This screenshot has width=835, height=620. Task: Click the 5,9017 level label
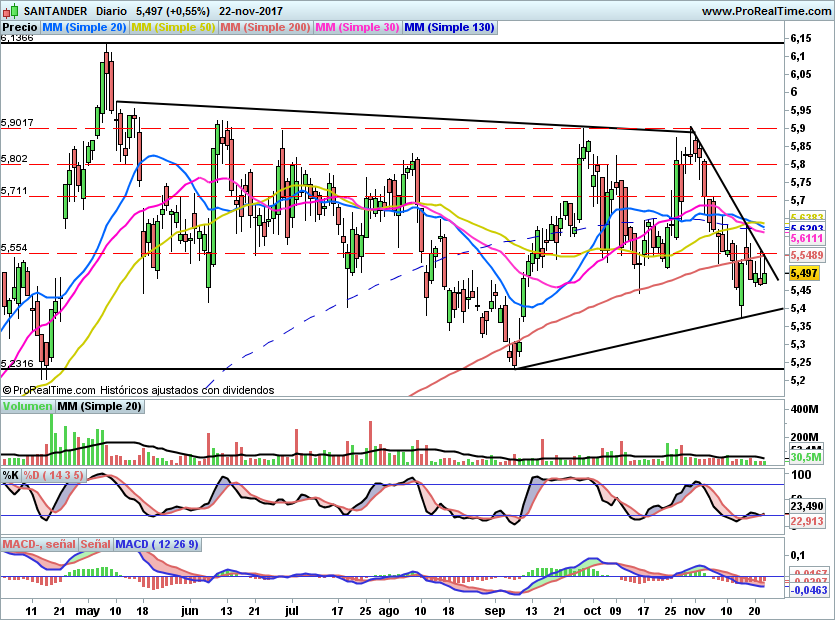pyautogui.click(x=17, y=123)
